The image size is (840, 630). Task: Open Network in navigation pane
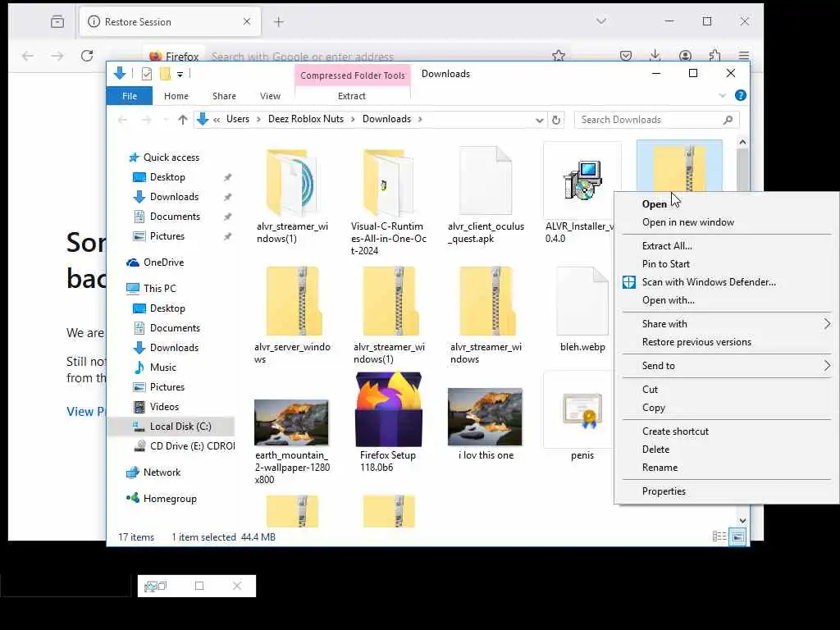(x=162, y=472)
